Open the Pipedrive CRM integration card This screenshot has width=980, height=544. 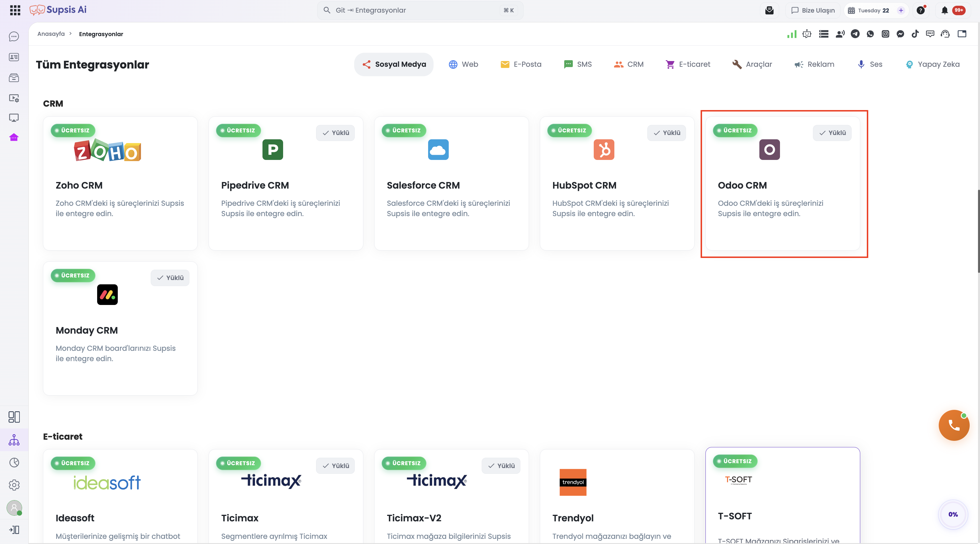[286, 183]
